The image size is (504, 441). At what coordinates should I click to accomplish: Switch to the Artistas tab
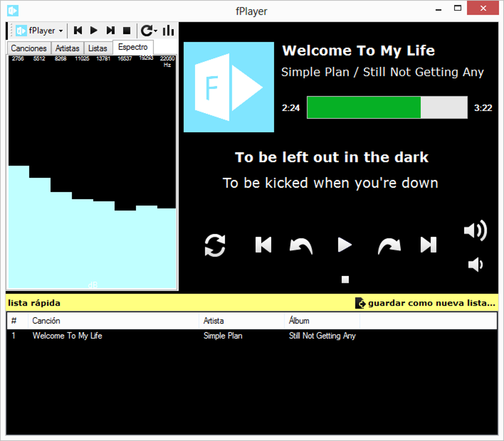tap(67, 48)
